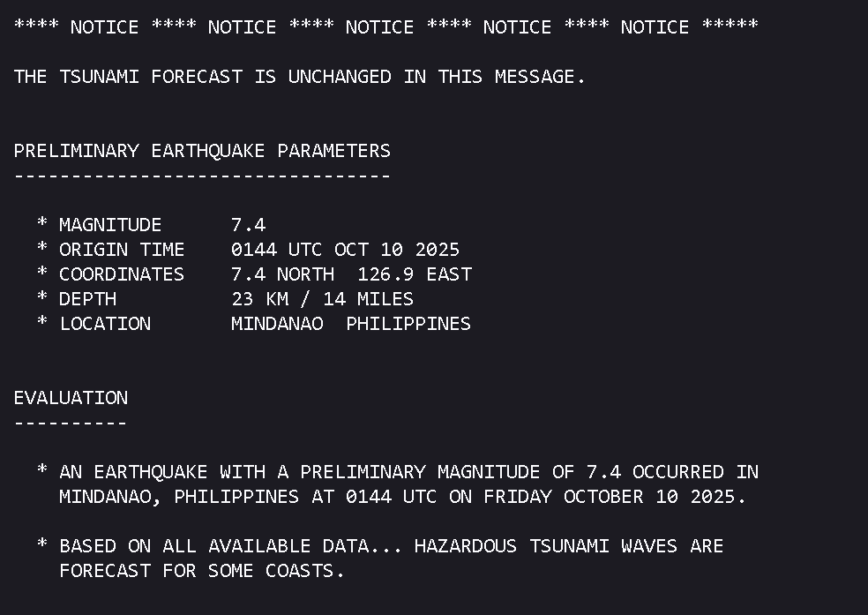Click the first NOTICE word in the banner
The width and height of the screenshot is (868, 615).
tap(104, 26)
